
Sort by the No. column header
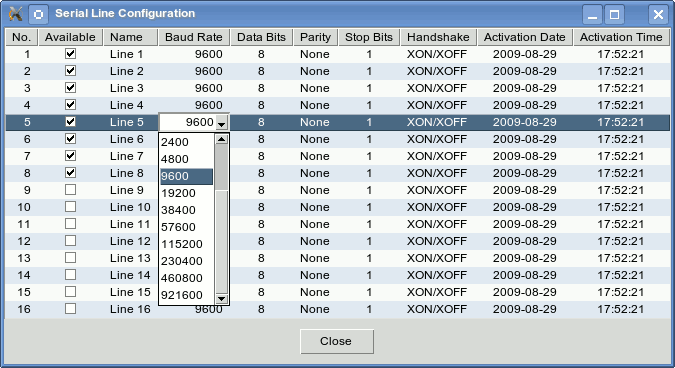22,37
